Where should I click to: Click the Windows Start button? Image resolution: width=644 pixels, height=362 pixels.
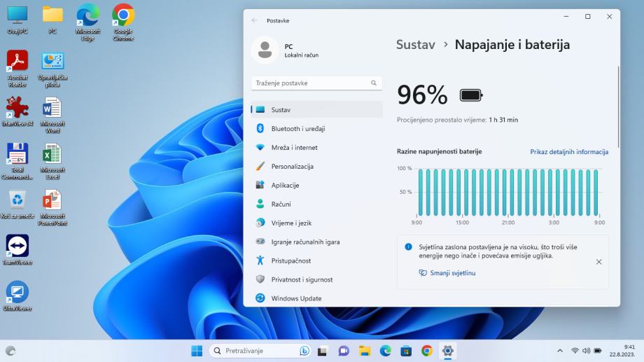click(x=197, y=351)
